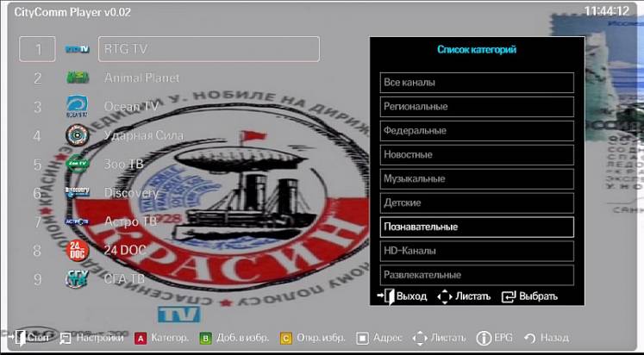Pick the HD-Каналы category

click(477, 251)
